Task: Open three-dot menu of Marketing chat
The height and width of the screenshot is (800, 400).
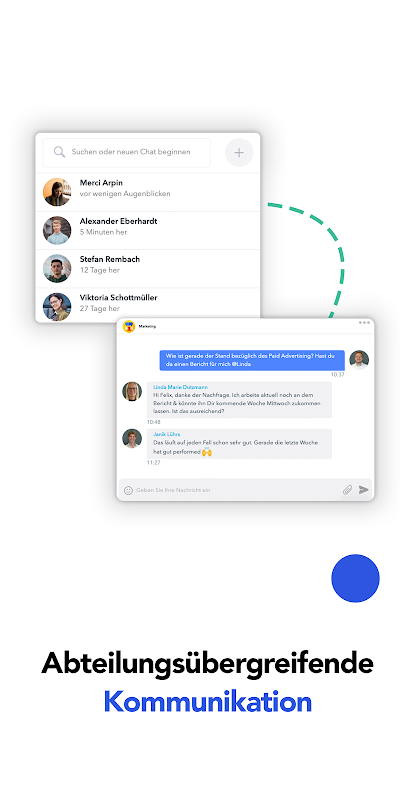Action: click(364, 322)
